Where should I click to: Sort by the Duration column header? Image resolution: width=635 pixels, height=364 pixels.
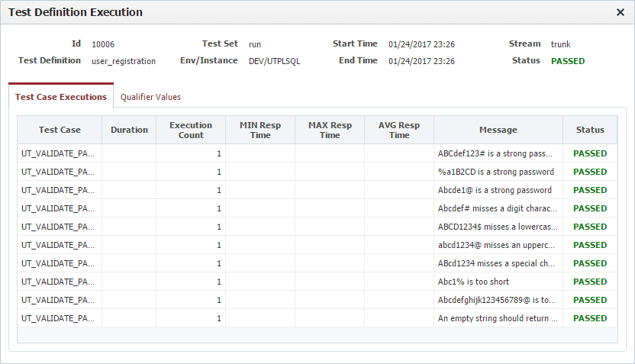coord(129,130)
